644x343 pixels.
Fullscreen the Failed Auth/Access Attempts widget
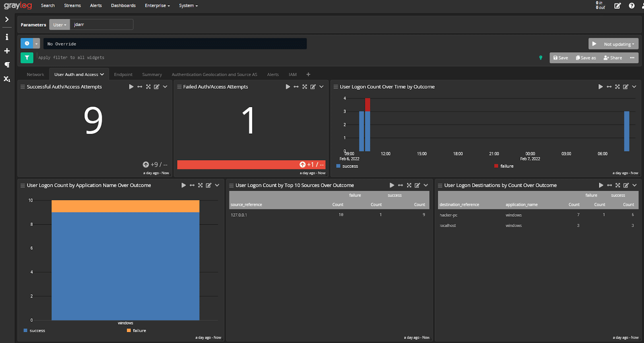coord(305,87)
